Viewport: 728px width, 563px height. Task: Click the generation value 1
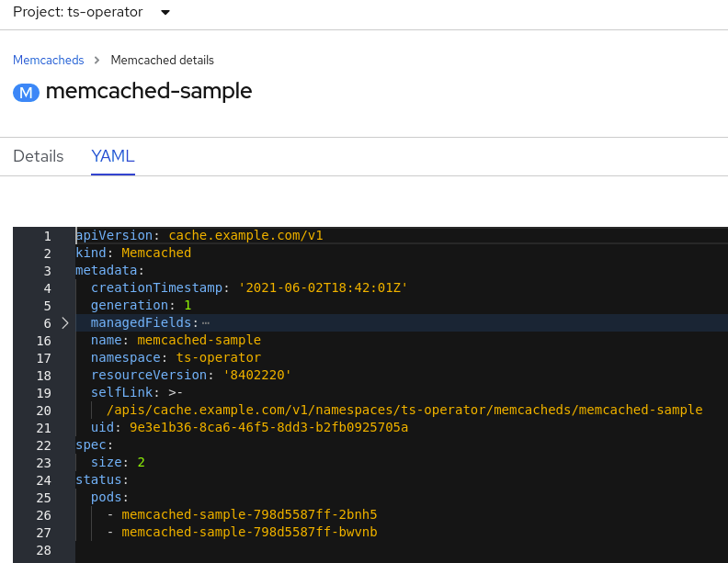pyautogui.click(x=188, y=305)
